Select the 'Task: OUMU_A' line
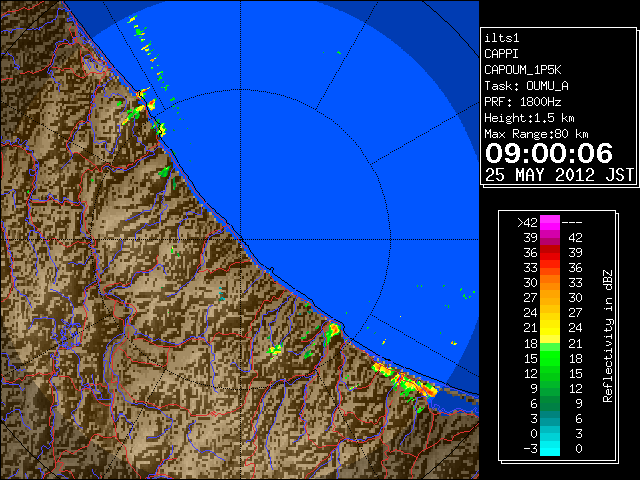This screenshot has width=640, height=480. [x=526, y=86]
